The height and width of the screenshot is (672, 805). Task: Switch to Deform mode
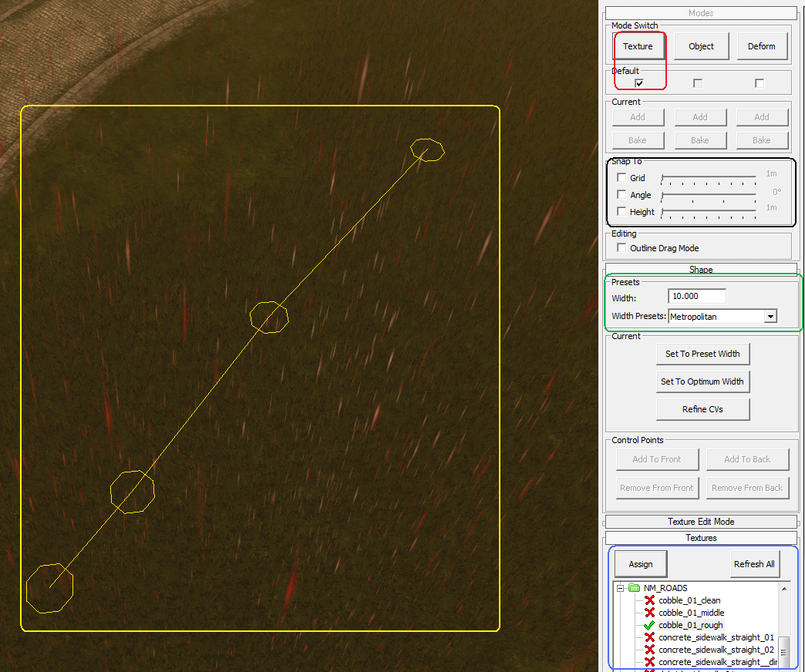coord(763,45)
